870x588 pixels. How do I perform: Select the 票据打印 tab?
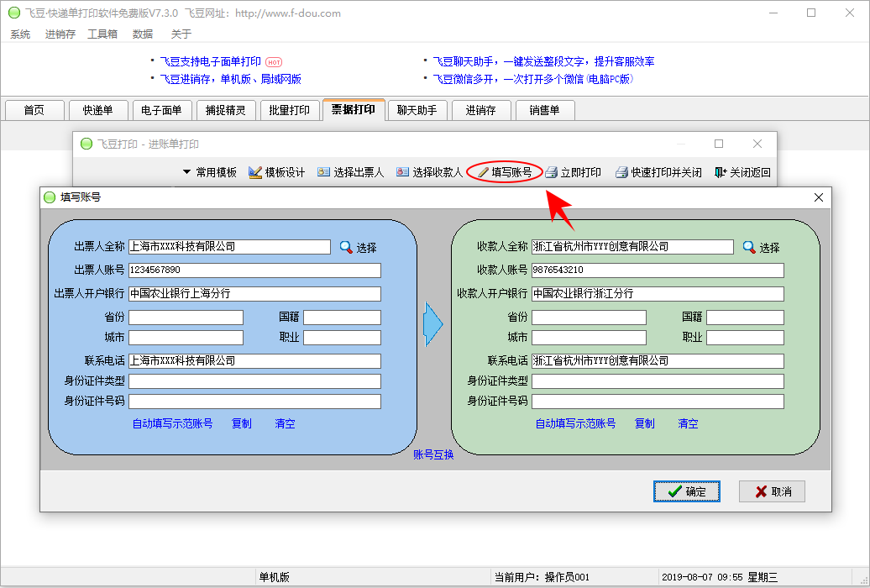(x=354, y=109)
